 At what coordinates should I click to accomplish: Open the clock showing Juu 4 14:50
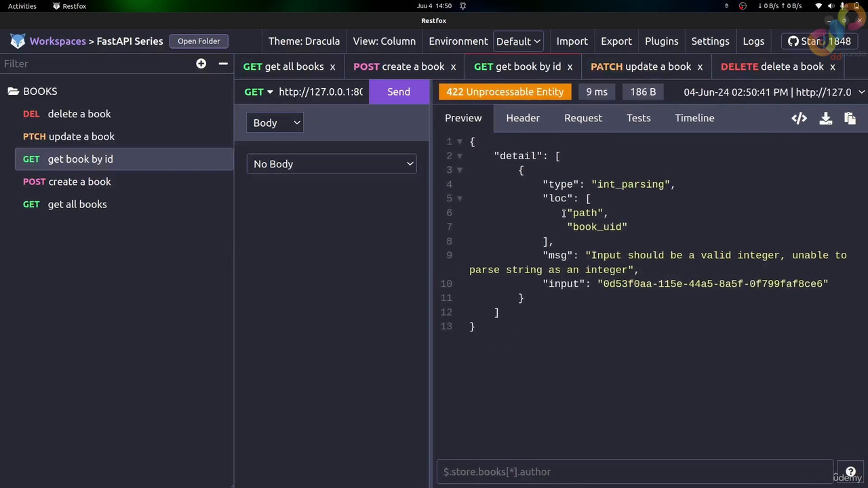[x=434, y=6]
